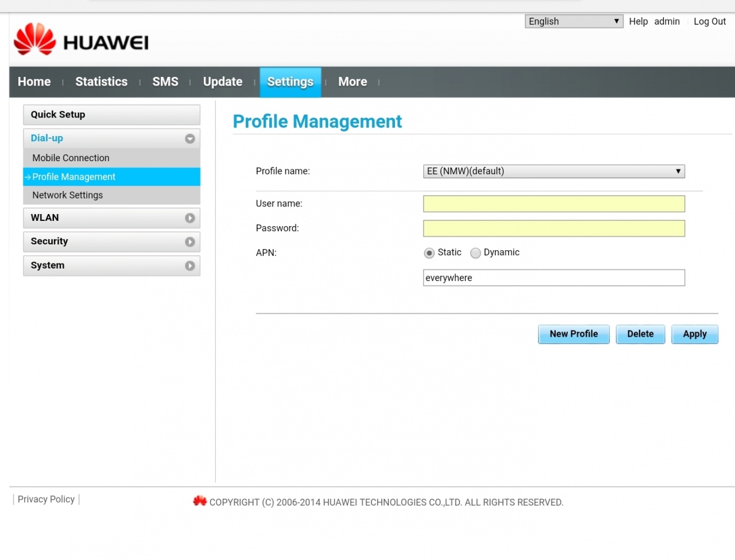Click the admin user label
Screen dimensions: 735x560
tap(667, 21)
